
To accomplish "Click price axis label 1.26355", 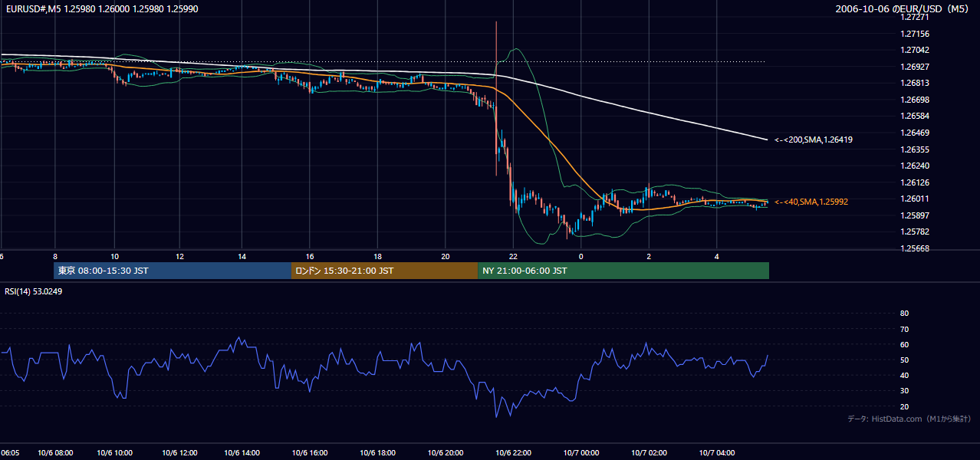I will point(916,149).
